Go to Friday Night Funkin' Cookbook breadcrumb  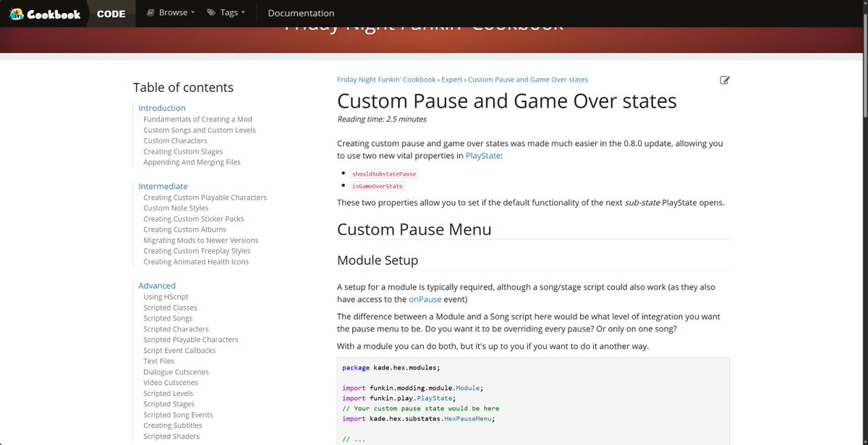tap(386, 80)
